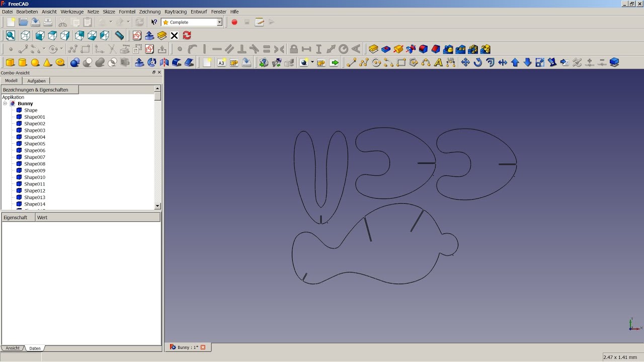Image resolution: width=644 pixels, height=362 pixels.
Task: Open the Complete workbench dropdown
Action: tap(219, 22)
